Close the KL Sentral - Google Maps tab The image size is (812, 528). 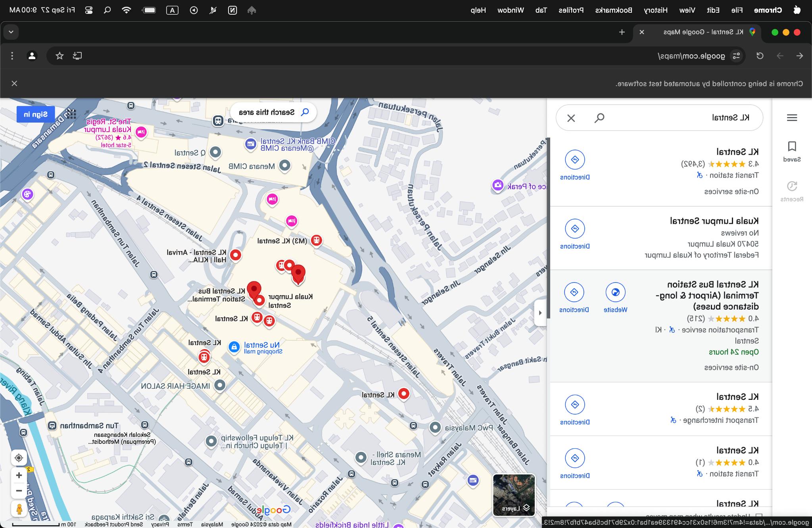point(642,32)
